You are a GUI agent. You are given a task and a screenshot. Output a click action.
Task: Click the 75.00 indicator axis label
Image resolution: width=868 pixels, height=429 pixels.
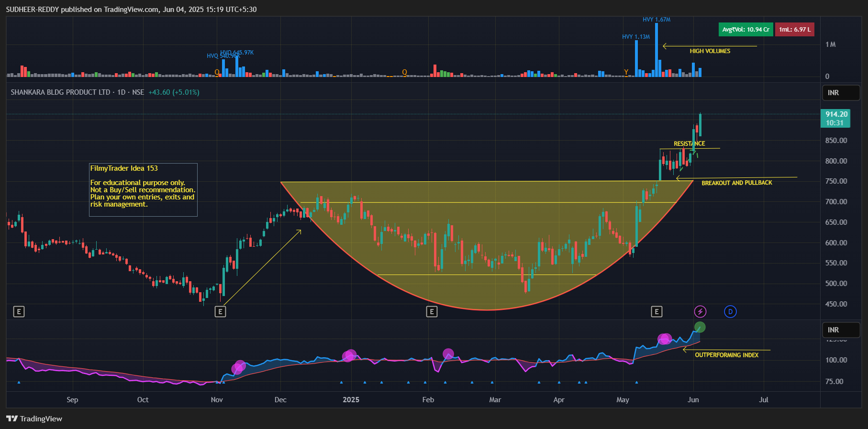tap(834, 382)
